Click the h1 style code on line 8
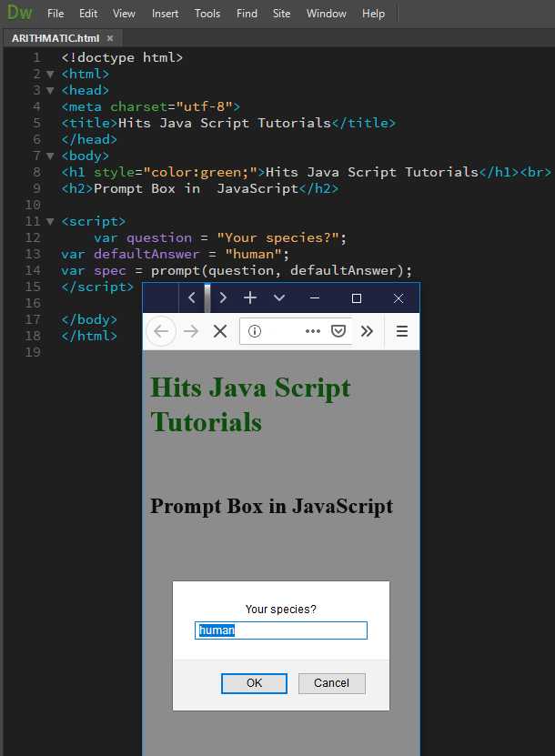Screen dimensions: 555x756 (x=307, y=173)
